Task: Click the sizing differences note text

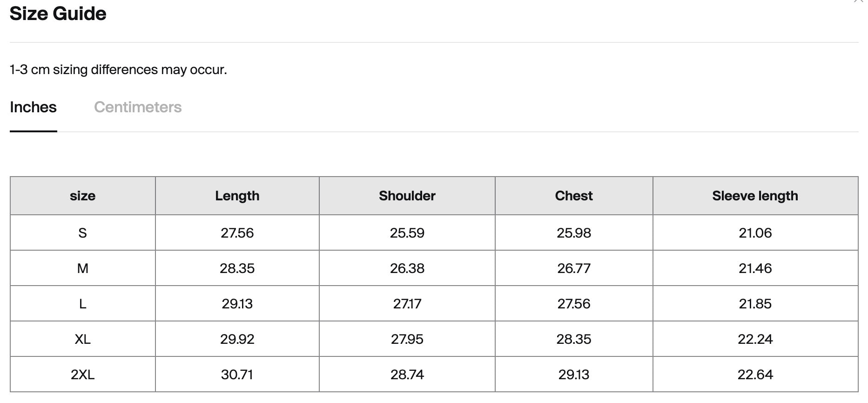Action: point(118,70)
